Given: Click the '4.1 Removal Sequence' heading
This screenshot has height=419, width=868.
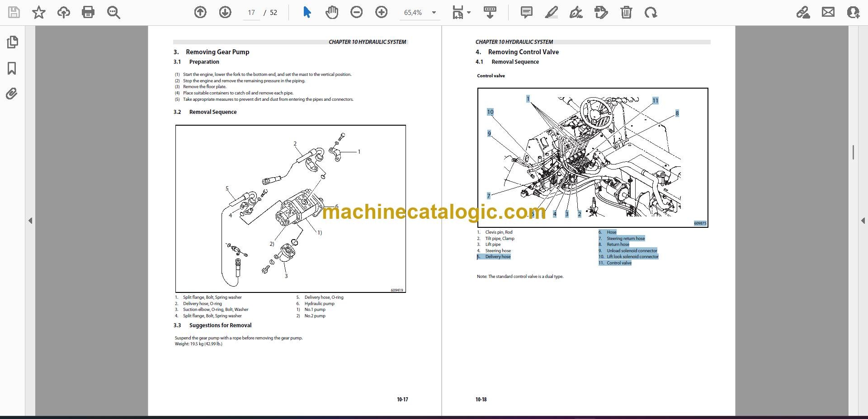Looking at the screenshot, I should point(507,62).
